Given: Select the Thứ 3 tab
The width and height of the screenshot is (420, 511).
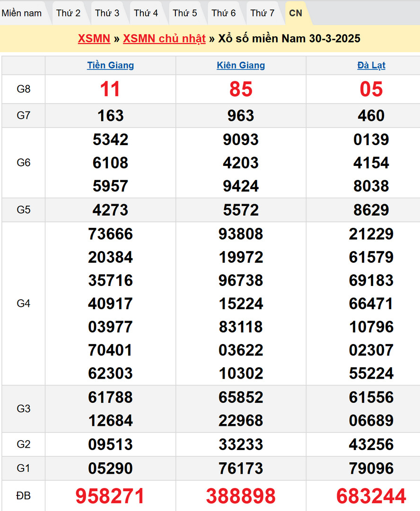Looking at the screenshot, I should click(x=107, y=13).
